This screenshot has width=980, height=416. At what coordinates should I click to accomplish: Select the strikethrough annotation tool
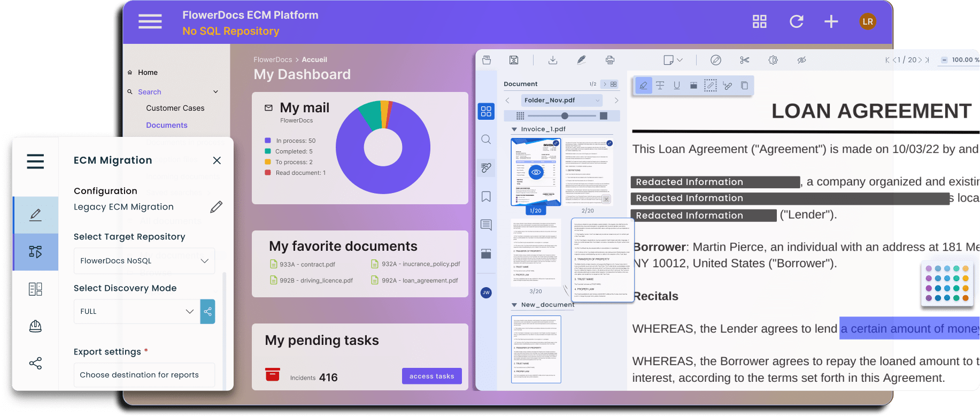pos(660,86)
